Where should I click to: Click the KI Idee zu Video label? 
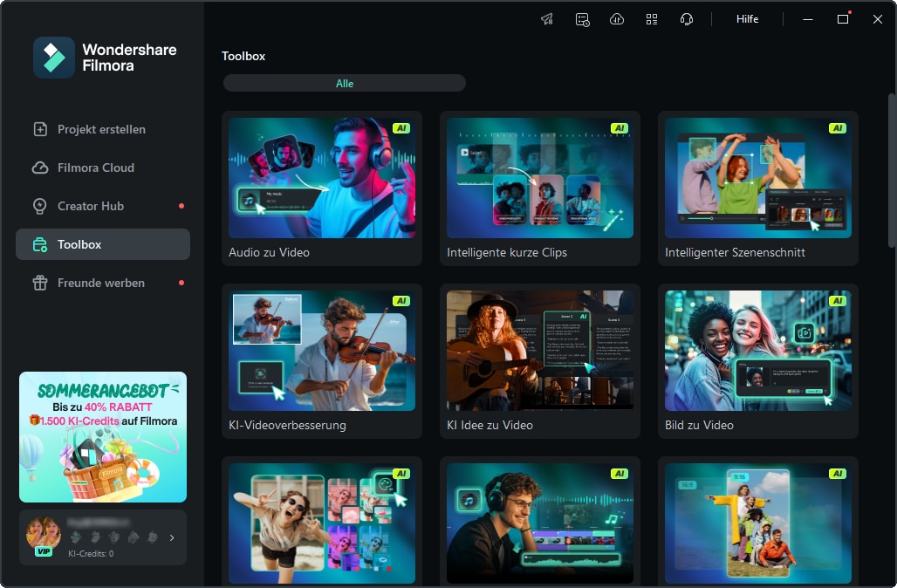pyautogui.click(x=490, y=425)
